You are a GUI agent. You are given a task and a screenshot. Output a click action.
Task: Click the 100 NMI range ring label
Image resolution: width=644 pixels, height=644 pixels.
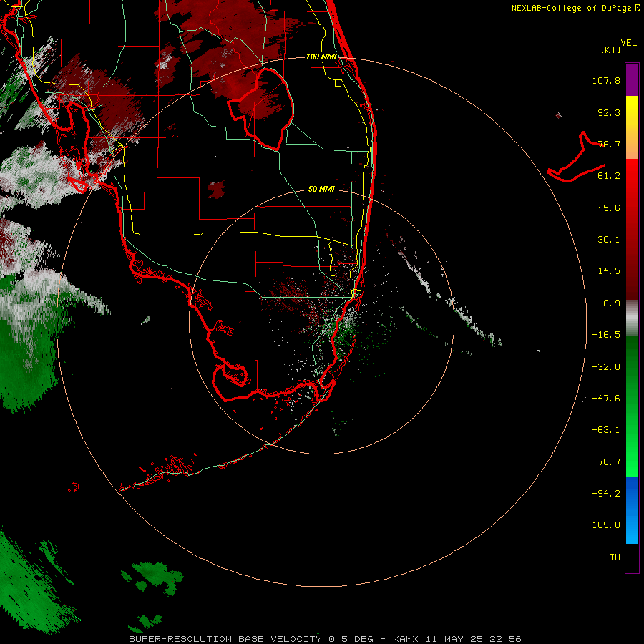click(x=321, y=57)
